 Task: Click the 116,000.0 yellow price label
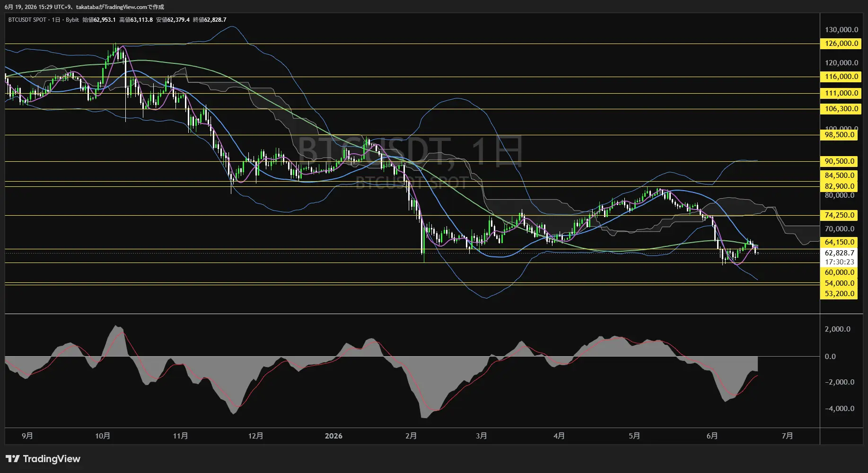click(x=842, y=77)
